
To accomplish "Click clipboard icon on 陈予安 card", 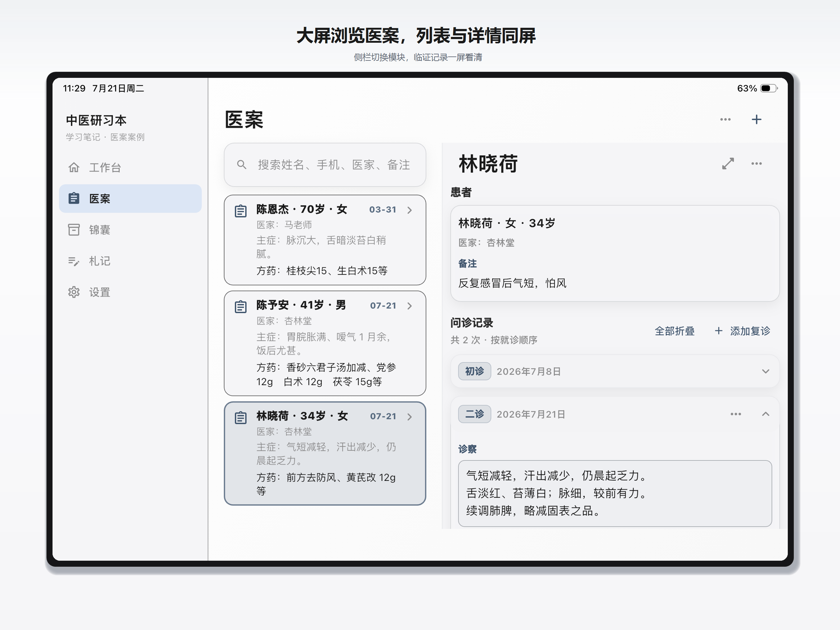I will [241, 306].
